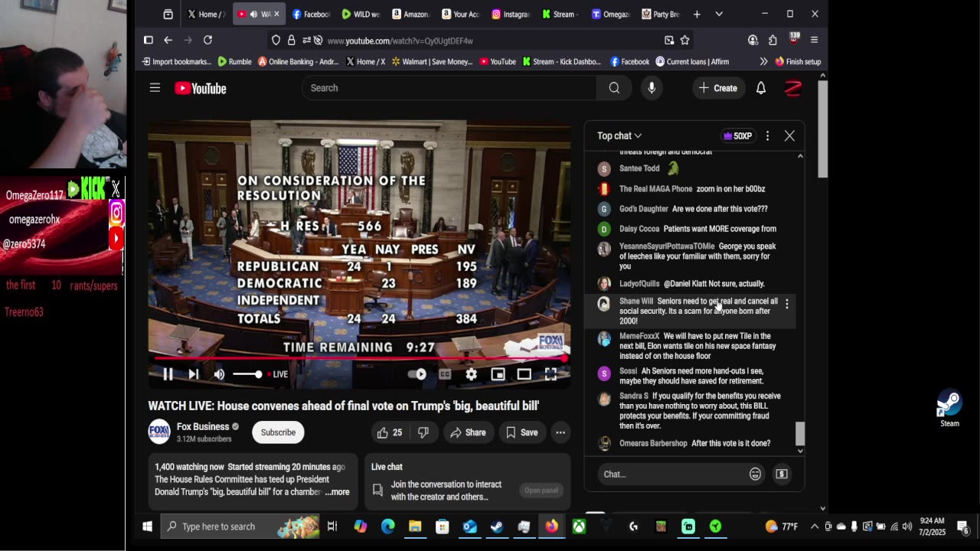Close the live chat panel

pyautogui.click(x=789, y=136)
